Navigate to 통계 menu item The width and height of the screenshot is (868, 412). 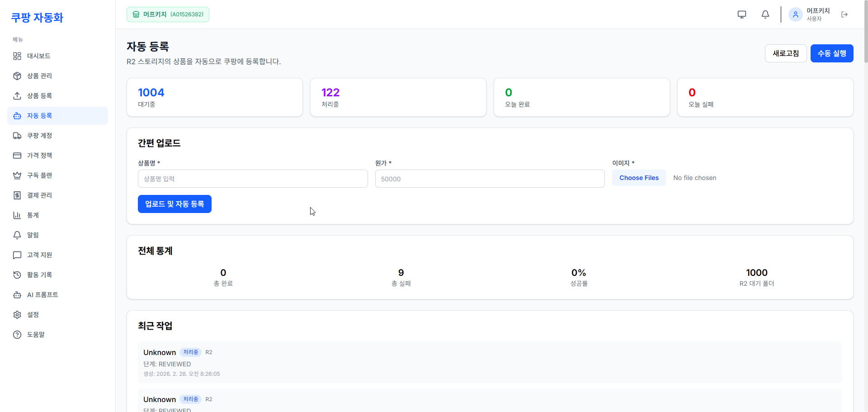coord(58,215)
